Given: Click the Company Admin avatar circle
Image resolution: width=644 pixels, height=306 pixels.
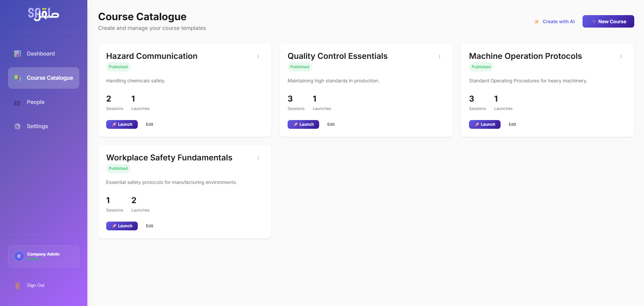Looking at the screenshot, I should pyautogui.click(x=19, y=256).
